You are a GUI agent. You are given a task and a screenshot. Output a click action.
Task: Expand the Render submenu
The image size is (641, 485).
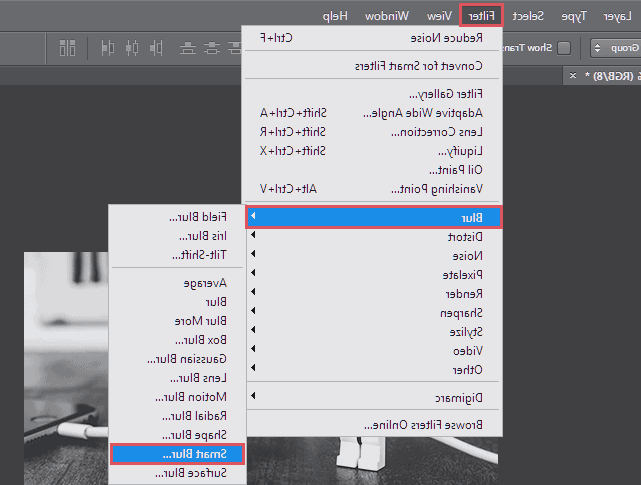pyautogui.click(x=372, y=294)
